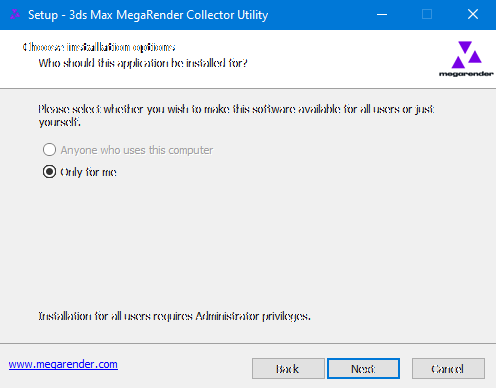496x388 pixels.
Task: Go back with the Back button
Action: pyautogui.click(x=288, y=369)
